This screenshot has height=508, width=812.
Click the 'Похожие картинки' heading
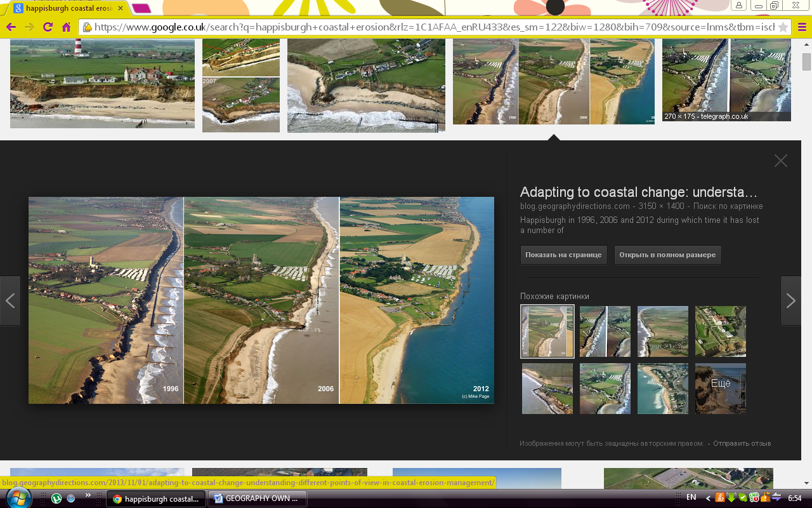(554, 297)
